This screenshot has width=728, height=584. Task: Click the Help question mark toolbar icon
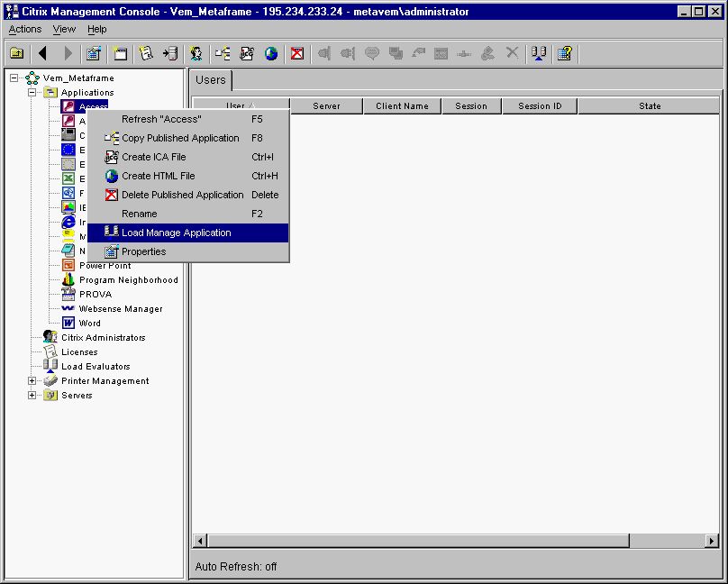pyautogui.click(x=565, y=53)
